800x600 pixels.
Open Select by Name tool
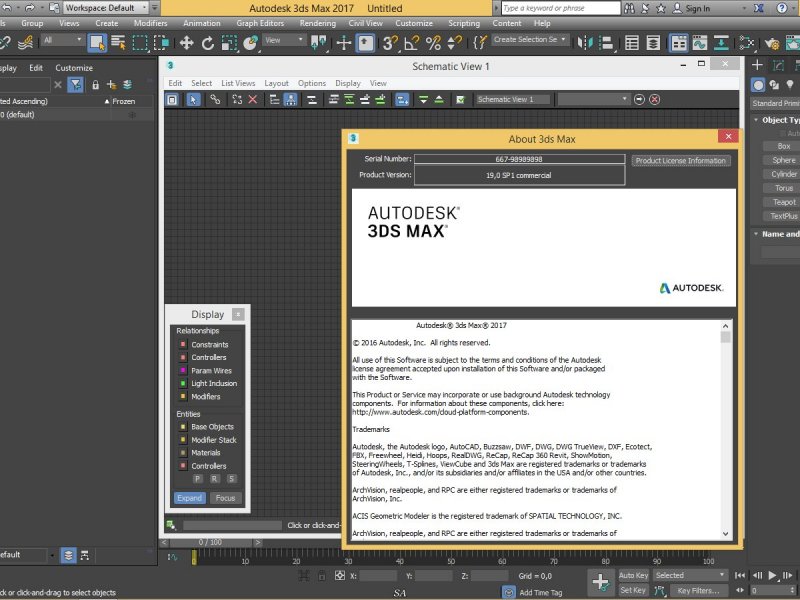[x=118, y=43]
